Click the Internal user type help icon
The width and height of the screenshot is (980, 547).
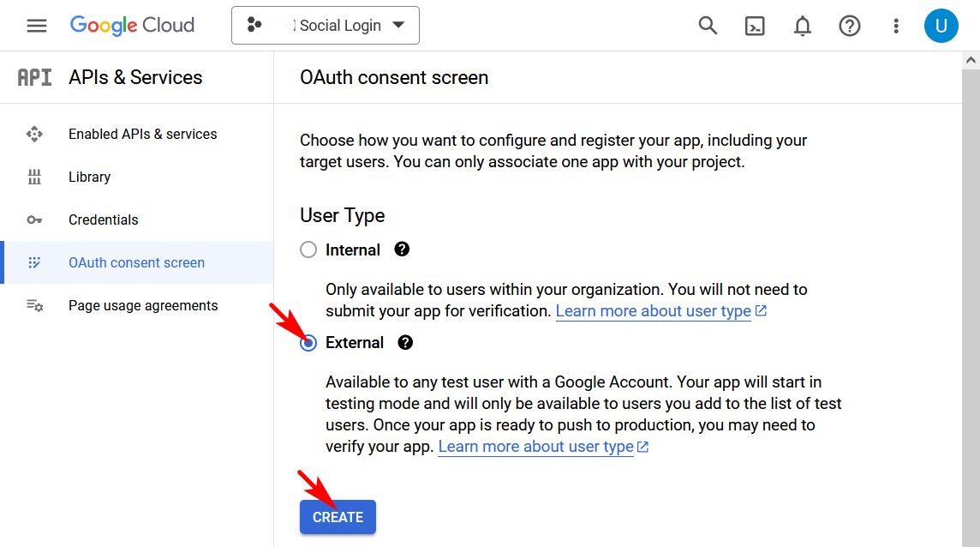point(402,249)
